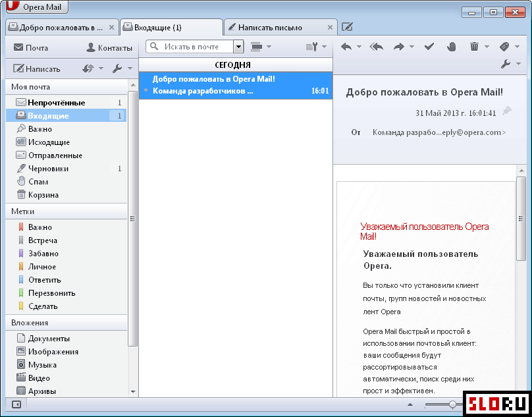Delete message with the trash icon

[x=474, y=47]
